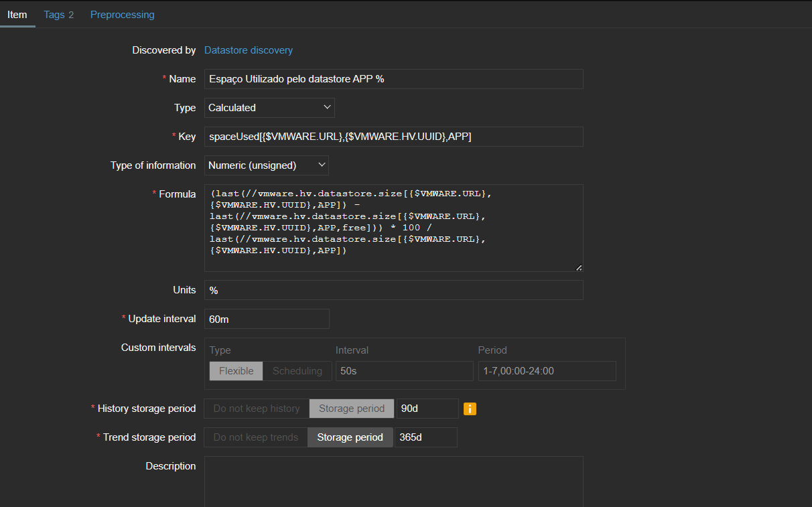Select the Item tab
Screen dimensions: 812x507
(17, 15)
